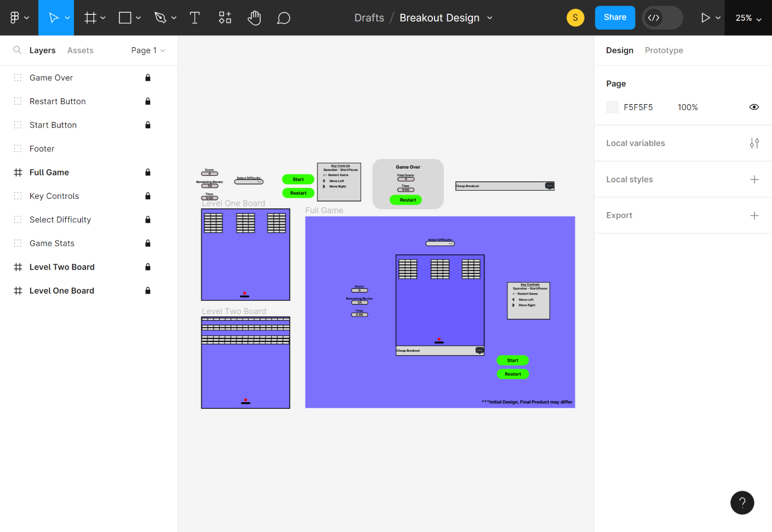
Task: Unlock the Full Game layer
Action: click(x=147, y=172)
